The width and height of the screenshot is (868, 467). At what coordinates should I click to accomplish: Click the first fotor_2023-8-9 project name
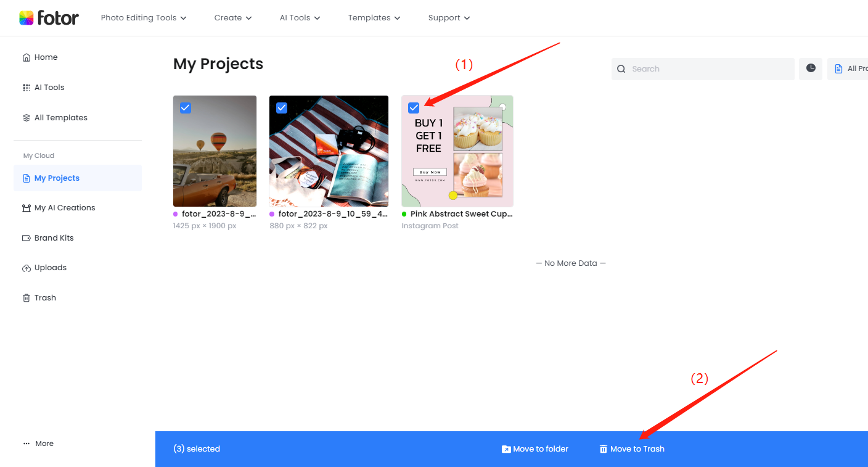pyautogui.click(x=219, y=214)
